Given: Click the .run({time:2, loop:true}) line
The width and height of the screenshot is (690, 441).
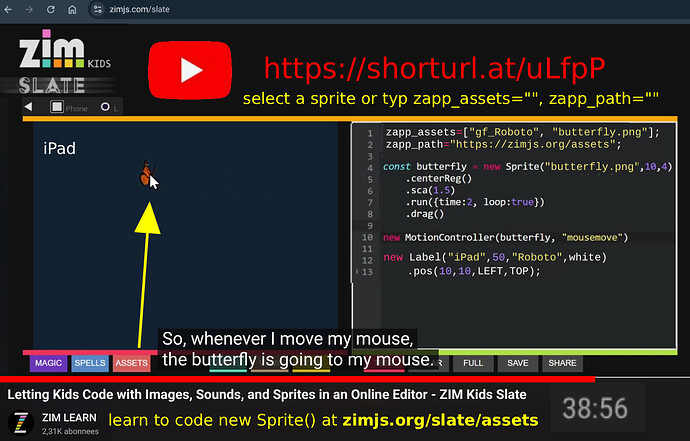Looking at the screenshot, I should click(x=475, y=202).
